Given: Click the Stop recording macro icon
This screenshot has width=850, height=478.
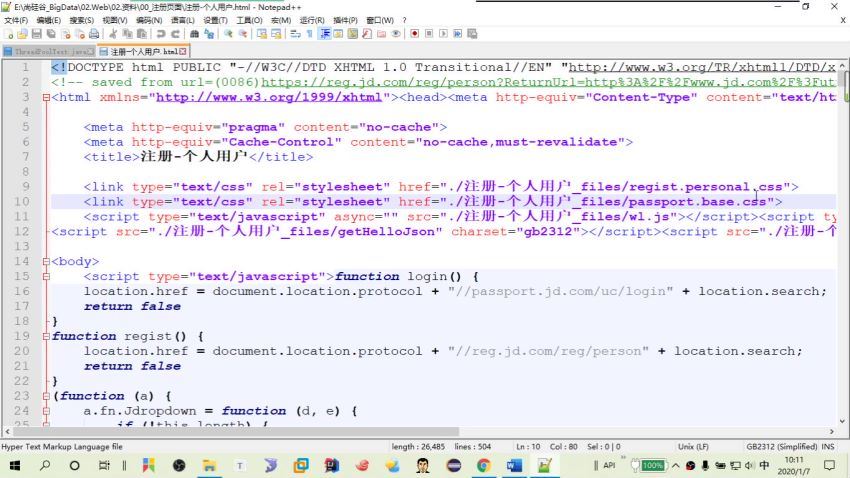Looking at the screenshot, I should tap(429, 34).
